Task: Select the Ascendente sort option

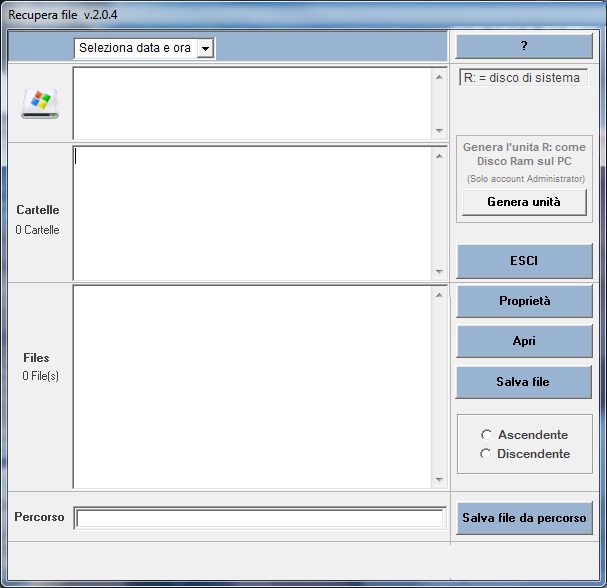Action: [486, 435]
